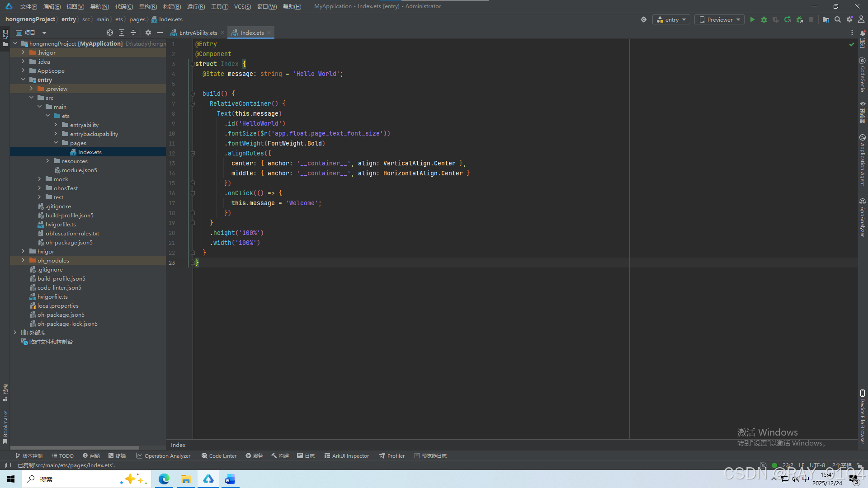868x488 pixels.
Task: Start the Debug bug icon
Action: point(764,19)
